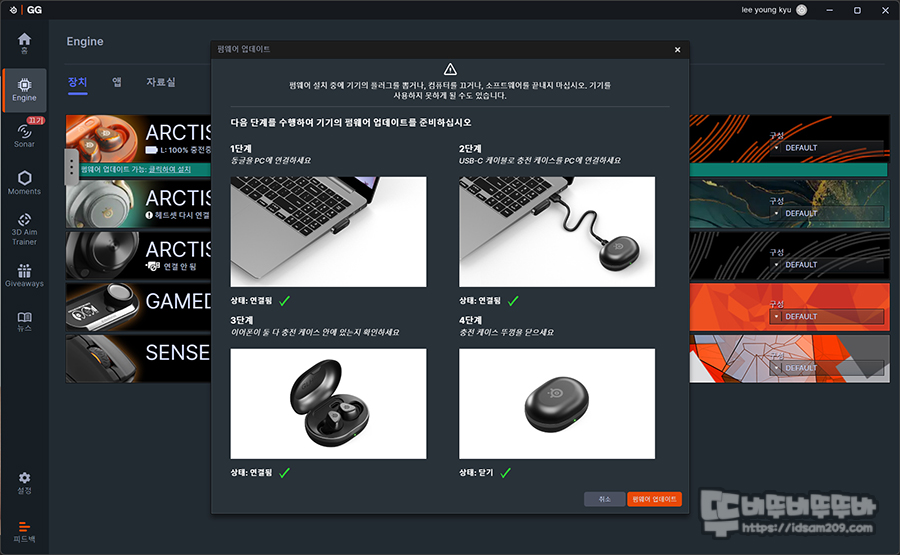This screenshot has width=900, height=555.
Task: Click the firmware install link on Arctis banner
Action: [169, 169]
